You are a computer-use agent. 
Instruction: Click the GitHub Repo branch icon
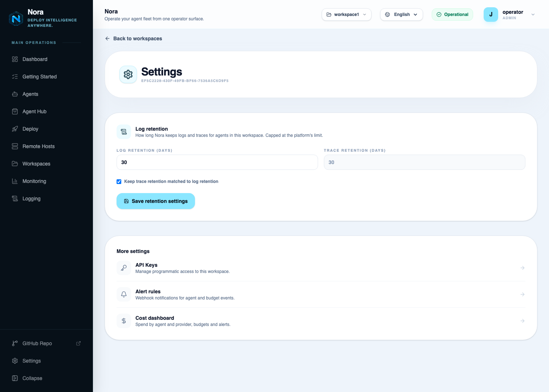(x=15, y=343)
